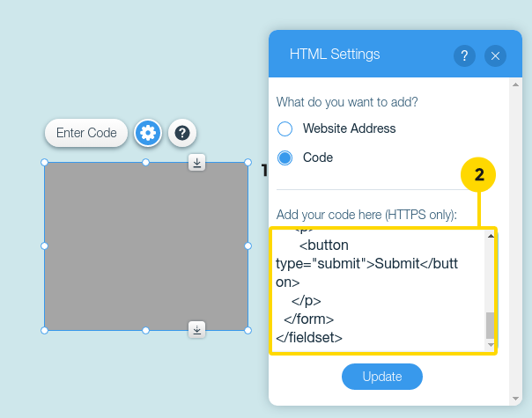Screen dimensions: 532x418
Task: Click the top-middle resize handle of the box
Action: (145, 163)
